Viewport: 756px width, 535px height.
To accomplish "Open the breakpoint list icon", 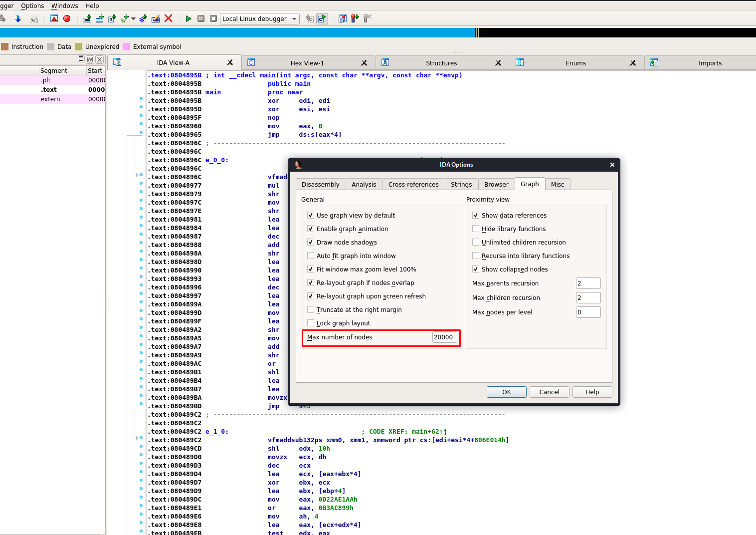I will (343, 18).
